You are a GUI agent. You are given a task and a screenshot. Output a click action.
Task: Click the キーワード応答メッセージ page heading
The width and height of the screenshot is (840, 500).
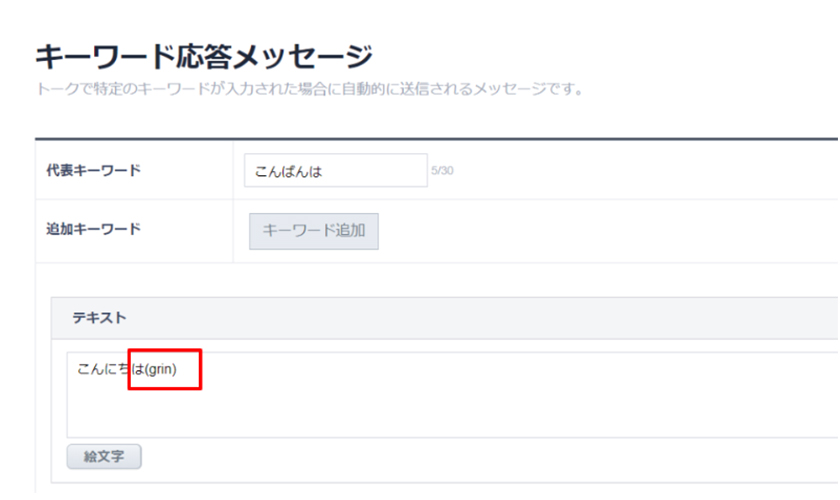tap(204, 57)
